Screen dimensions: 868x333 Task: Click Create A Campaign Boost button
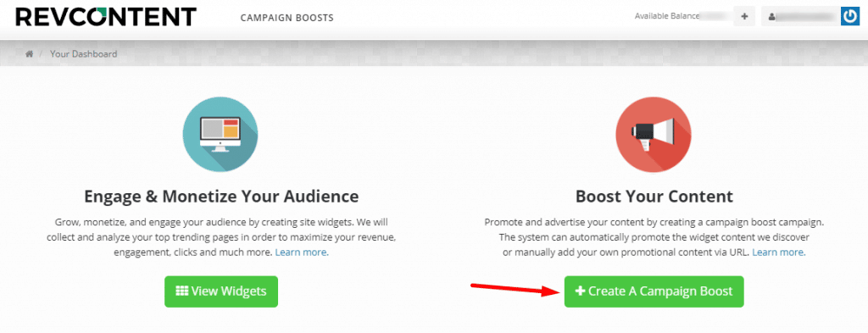(x=654, y=291)
